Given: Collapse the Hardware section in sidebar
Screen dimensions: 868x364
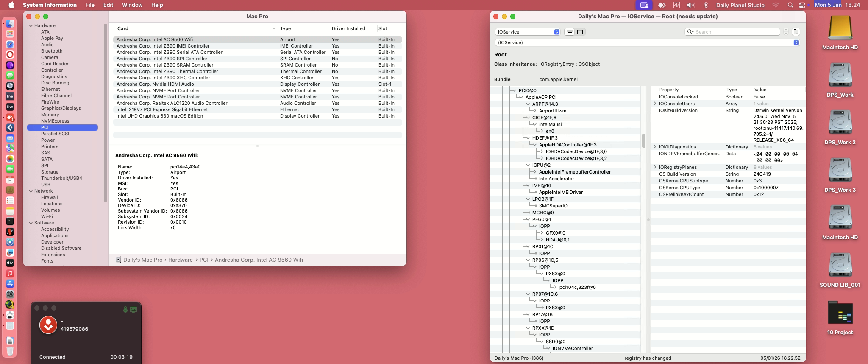Looking at the screenshot, I should pos(31,25).
